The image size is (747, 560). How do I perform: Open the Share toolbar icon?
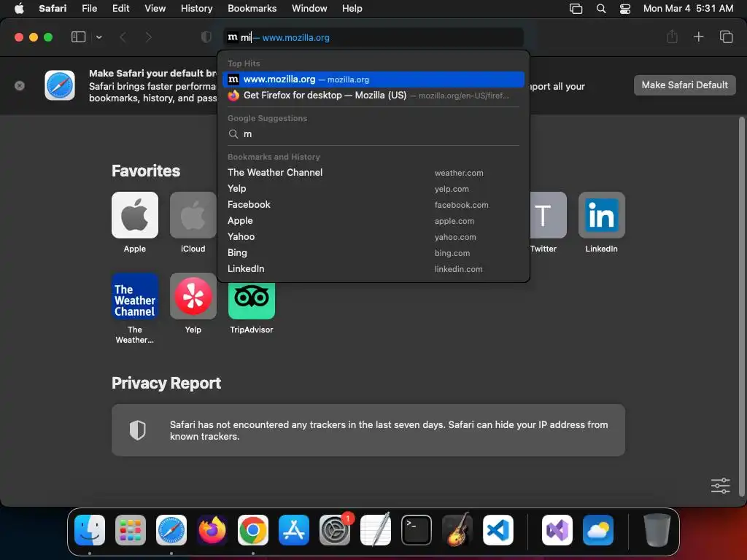[672, 36]
